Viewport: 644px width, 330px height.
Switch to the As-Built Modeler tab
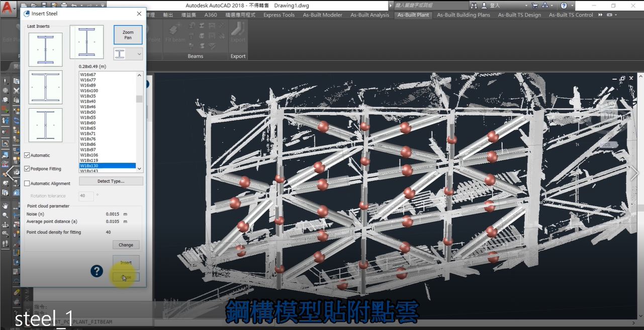click(x=322, y=15)
